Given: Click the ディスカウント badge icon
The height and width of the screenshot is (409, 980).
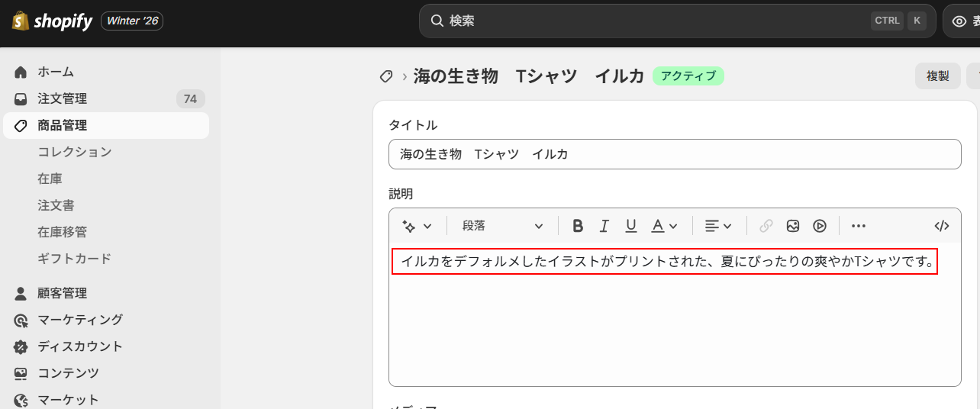Looking at the screenshot, I should (21, 346).
